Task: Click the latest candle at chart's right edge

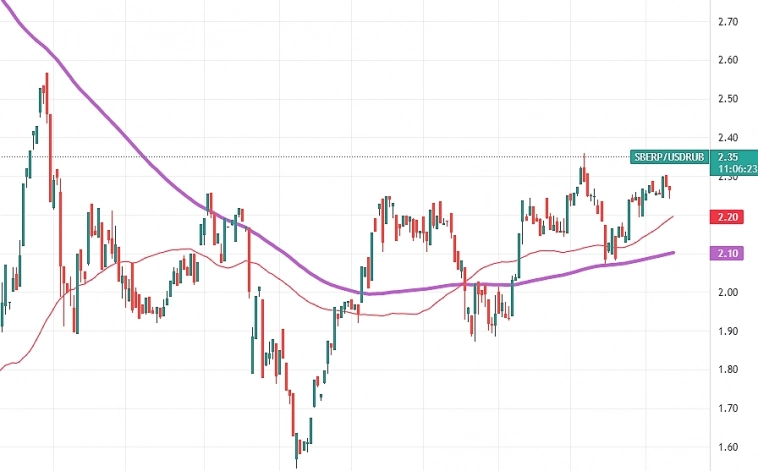Action: coord(668,190)
